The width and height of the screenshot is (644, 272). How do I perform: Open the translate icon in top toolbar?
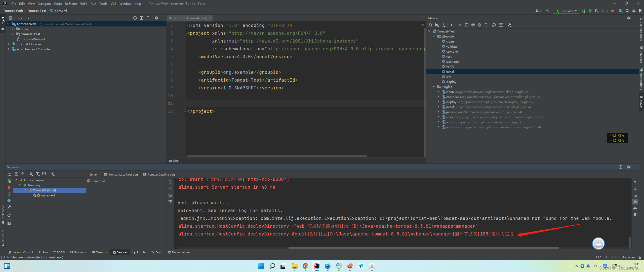click(621, 11)
